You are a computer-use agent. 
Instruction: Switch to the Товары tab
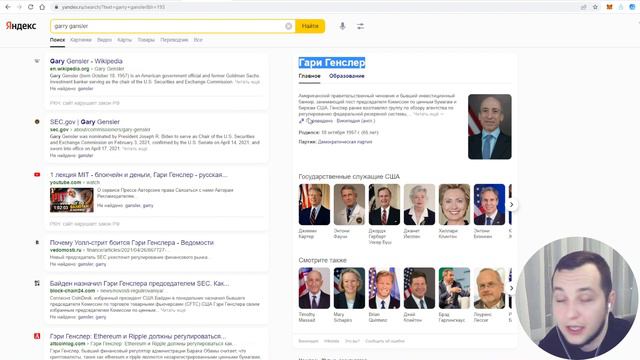[146, 40]
